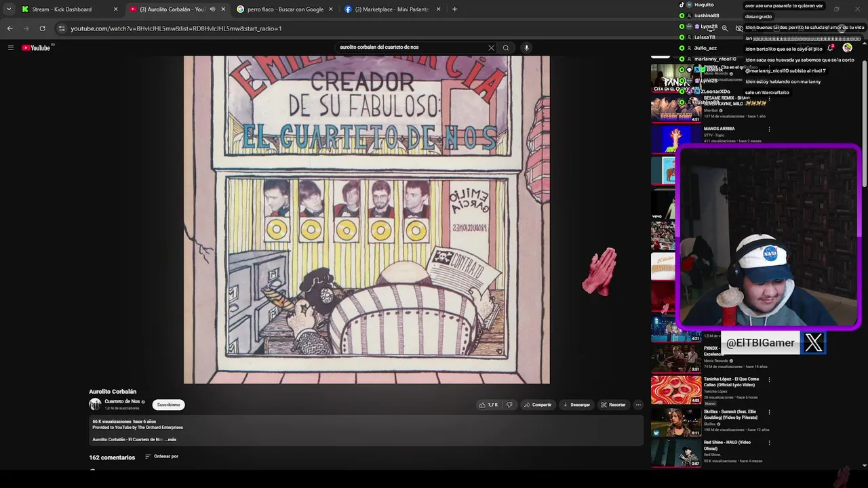Screen dimensions: 868x488
Task: Close the Marketplace Facebook tab
Action: (438, 9)
